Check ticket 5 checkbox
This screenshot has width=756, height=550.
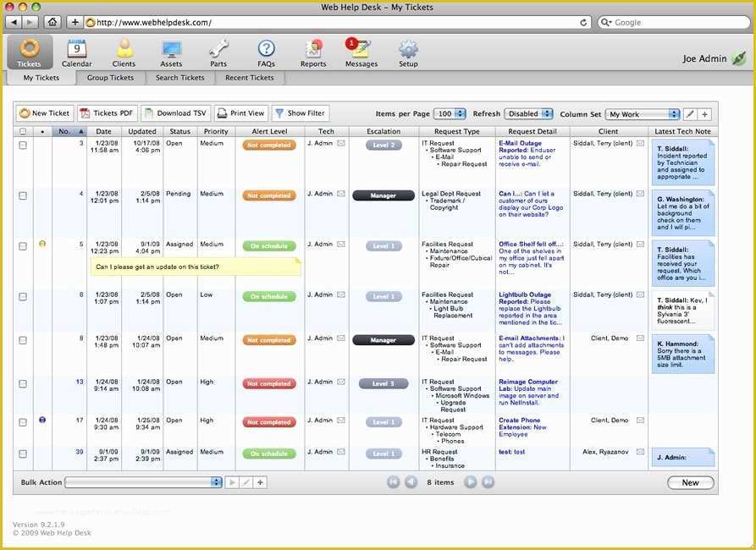(x=23, y=246)
